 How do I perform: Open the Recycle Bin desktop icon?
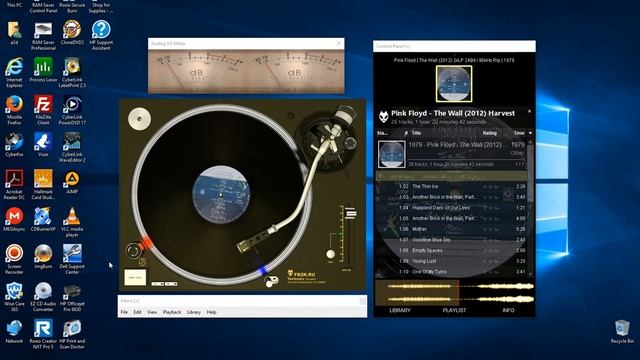[x=622, y=331]
